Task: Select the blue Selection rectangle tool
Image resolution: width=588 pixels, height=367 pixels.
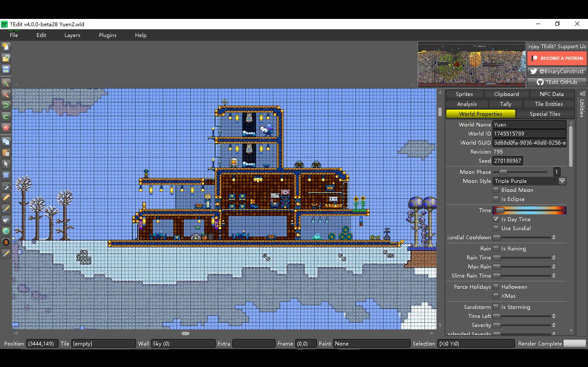Action: click(x=6, y=175)
